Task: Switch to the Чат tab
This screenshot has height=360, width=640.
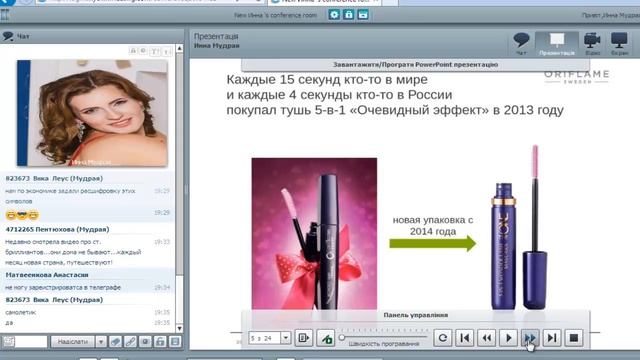Action: pos(521,44)
